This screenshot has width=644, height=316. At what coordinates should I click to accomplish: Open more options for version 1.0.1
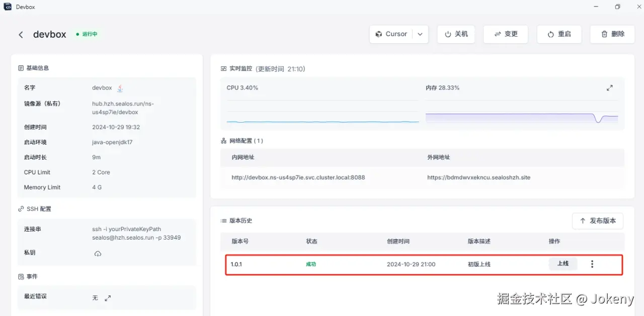[x=592, y=264]
